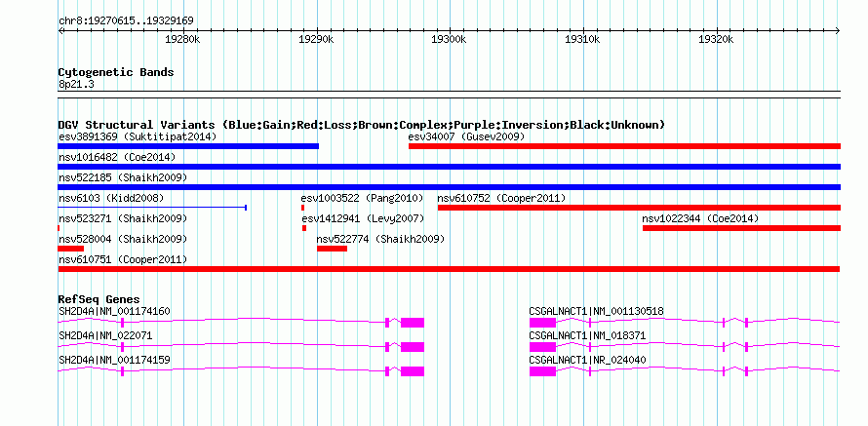Click first exon block of CSGALNACT1 NM_001130518

[x=542, y=323]
